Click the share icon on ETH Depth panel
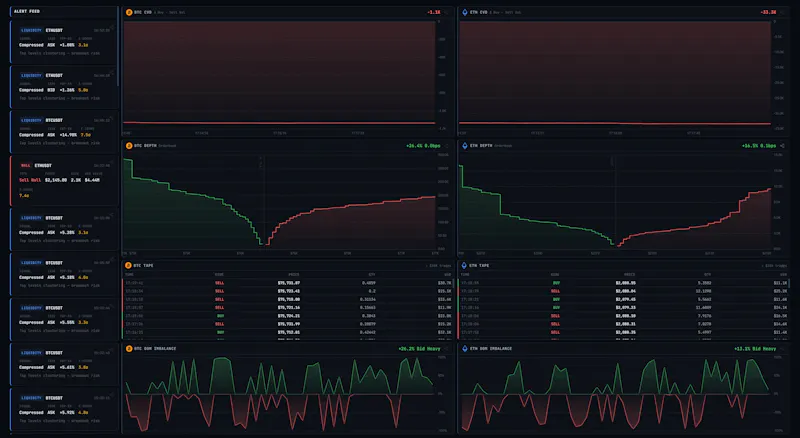The image size is (800, 438). [x=783, y=146]
